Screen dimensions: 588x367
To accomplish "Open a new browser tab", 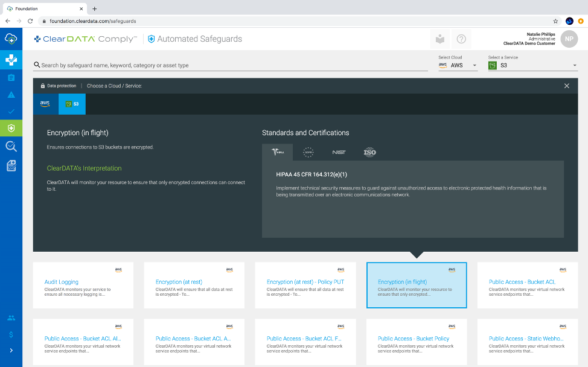I will tap(95, 8).
